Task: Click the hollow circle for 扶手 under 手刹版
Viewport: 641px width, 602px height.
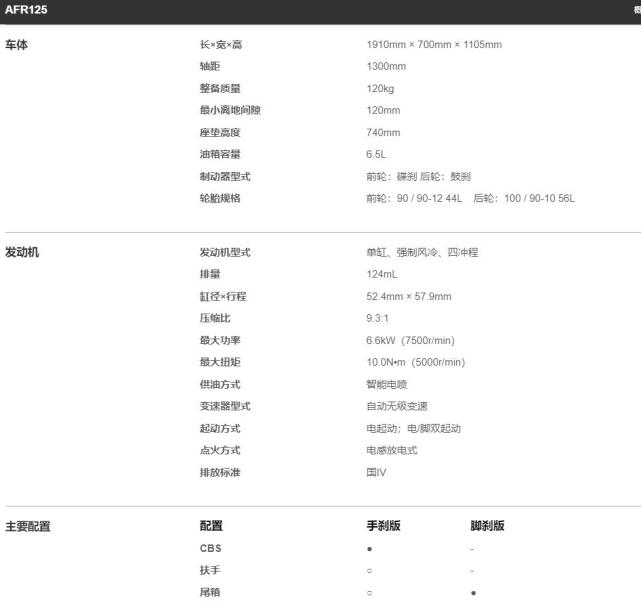Action: coord(369,571)
